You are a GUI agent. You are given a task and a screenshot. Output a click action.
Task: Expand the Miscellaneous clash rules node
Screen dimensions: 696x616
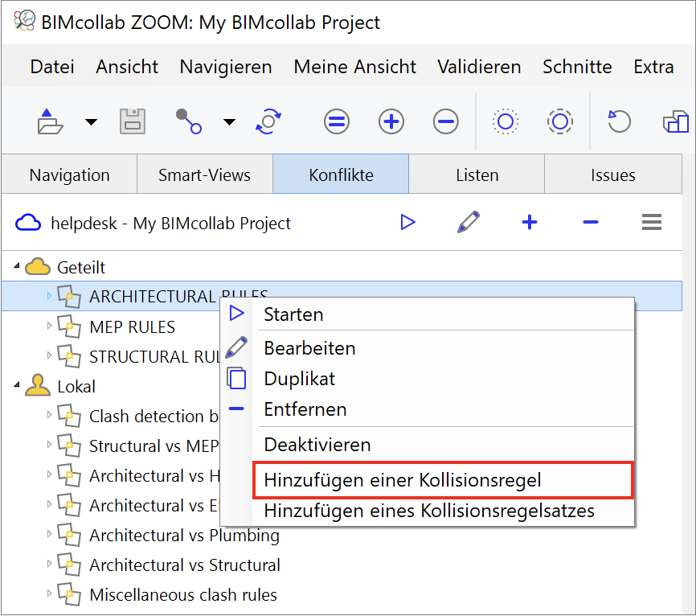click(49, 593)
